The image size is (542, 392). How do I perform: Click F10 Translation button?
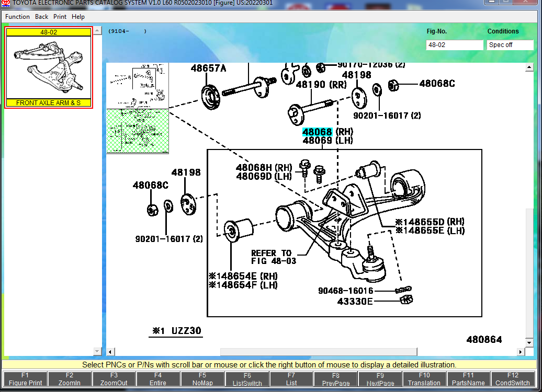click(424, 379)
